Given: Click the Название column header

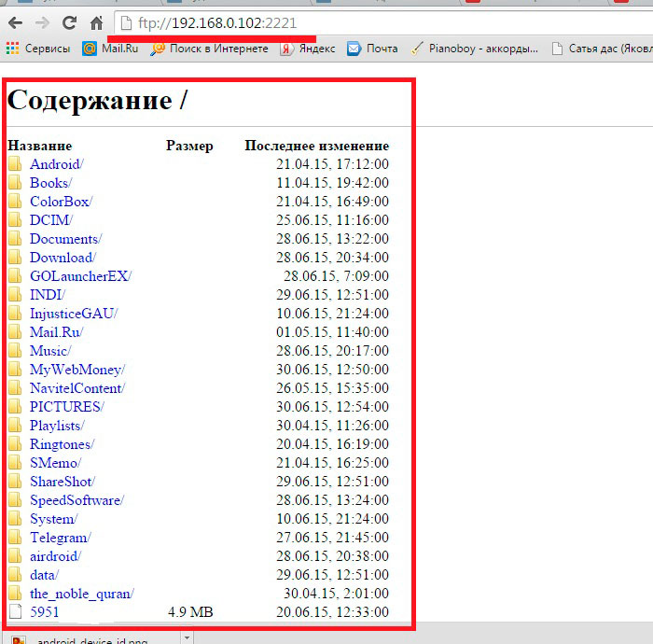Looking at the screenshot, I should click(x=40, y=146).
